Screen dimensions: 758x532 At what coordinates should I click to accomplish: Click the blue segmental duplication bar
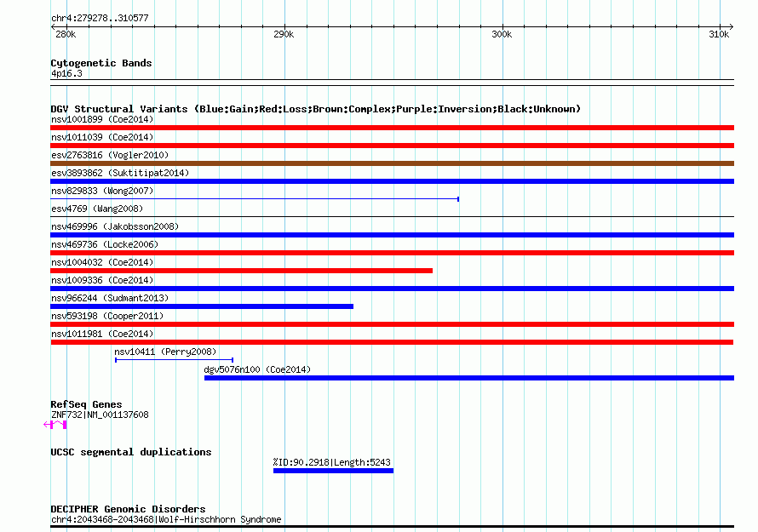click(x=333, y=471)
